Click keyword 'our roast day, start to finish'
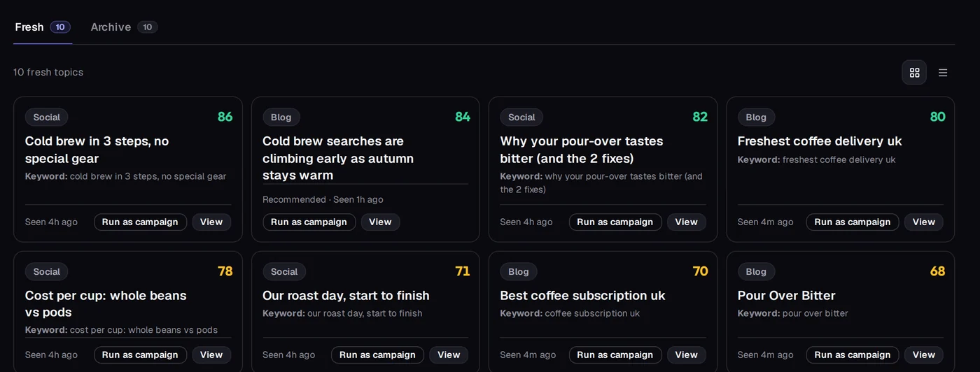 [365, 313]
